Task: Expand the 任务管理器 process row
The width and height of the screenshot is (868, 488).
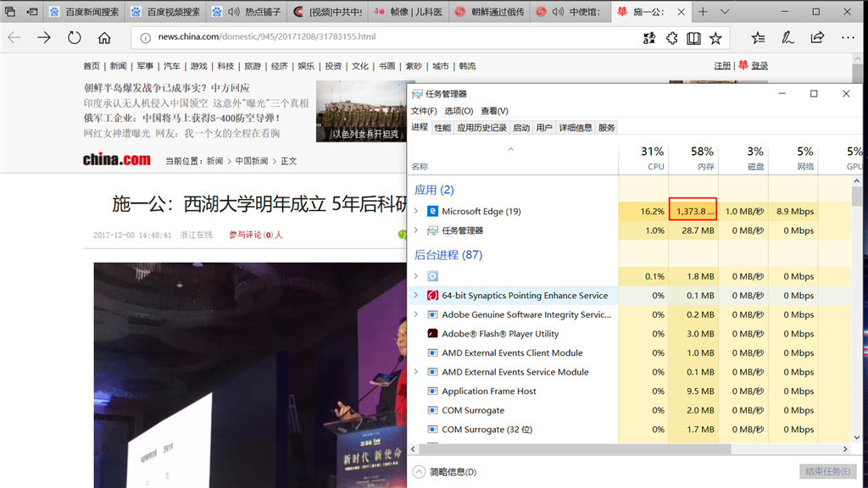Action: coord(415,230)
